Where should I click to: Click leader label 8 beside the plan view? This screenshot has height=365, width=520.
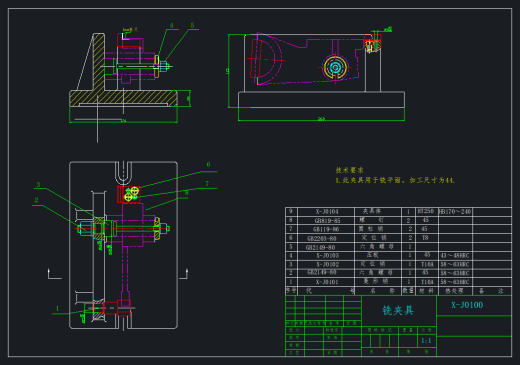coord(186,193)
